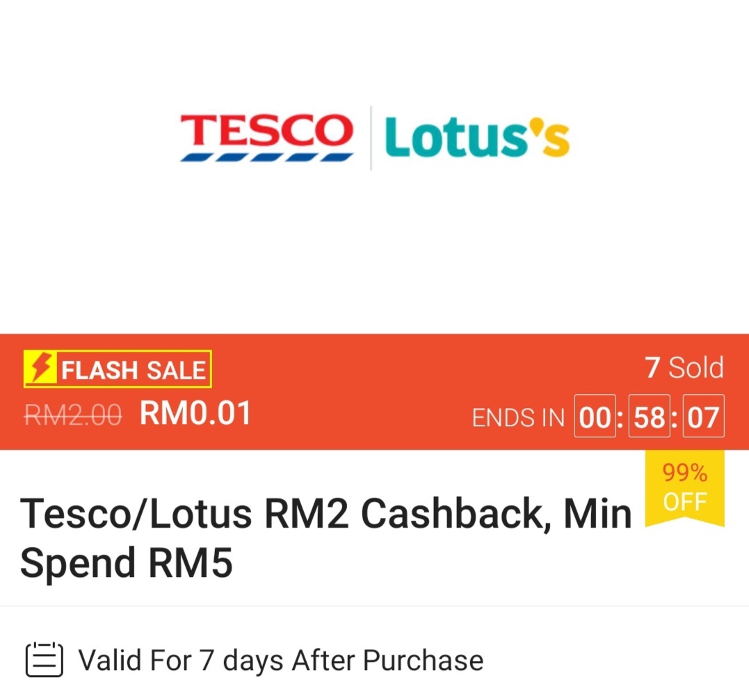The height and width of the screenshot is (700, 749).
Task: Click the red Tesco logo
Action: 266,131
